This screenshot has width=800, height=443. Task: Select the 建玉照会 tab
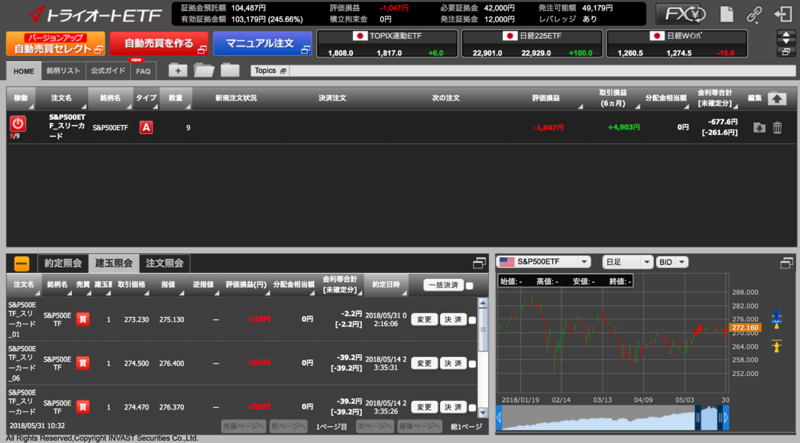pos(113,263)
